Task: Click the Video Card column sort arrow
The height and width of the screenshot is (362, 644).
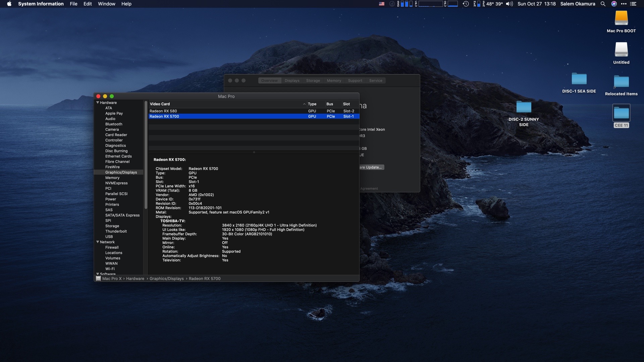Action: point(304,104)
